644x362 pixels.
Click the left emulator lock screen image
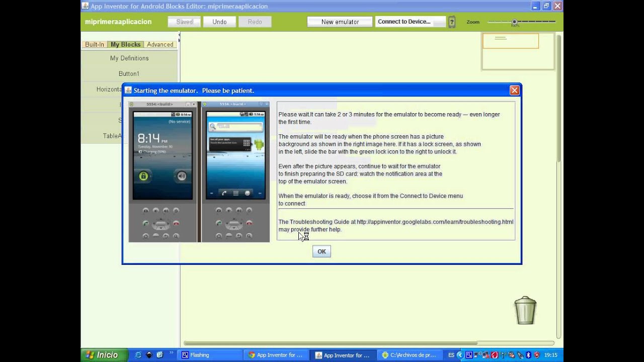click(163, 171)
